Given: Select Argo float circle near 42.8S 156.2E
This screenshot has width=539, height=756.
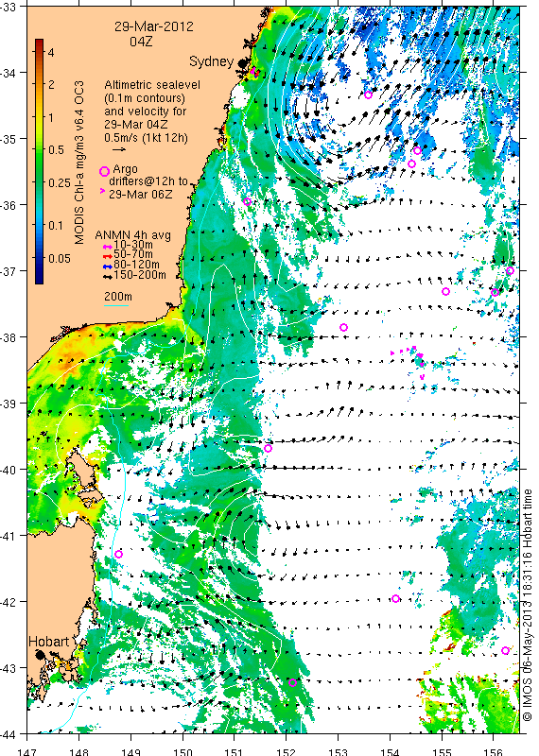Looking at the screenshot, I should click(x=505, y=650).
